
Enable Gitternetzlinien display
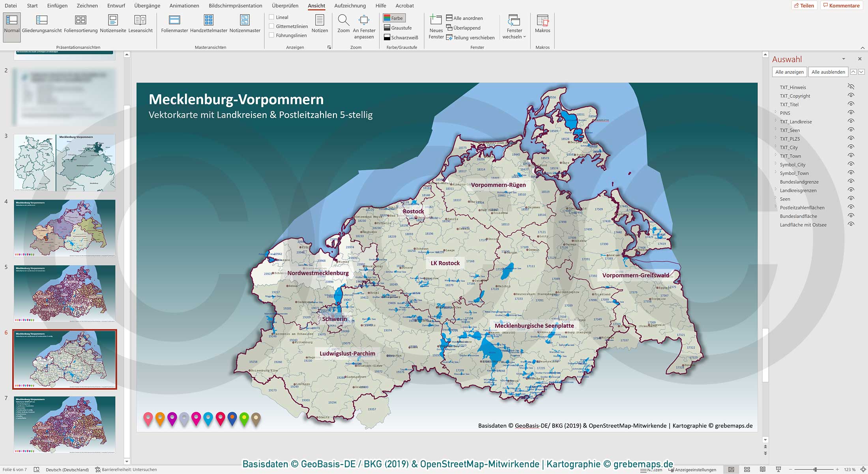271,26
